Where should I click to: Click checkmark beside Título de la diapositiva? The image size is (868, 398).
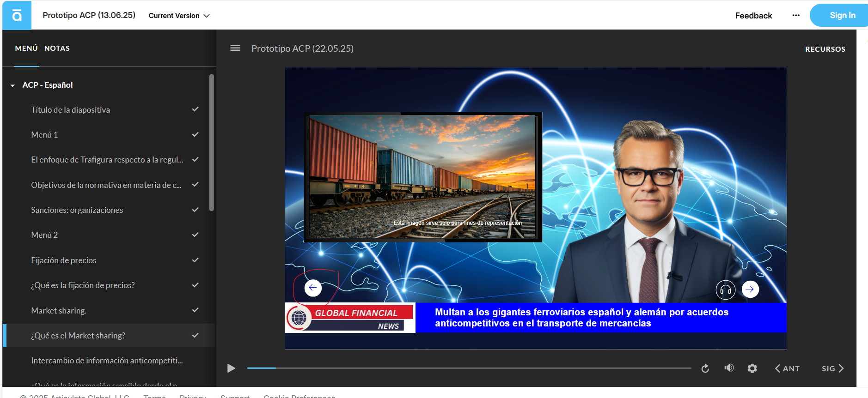click(195, 109)
